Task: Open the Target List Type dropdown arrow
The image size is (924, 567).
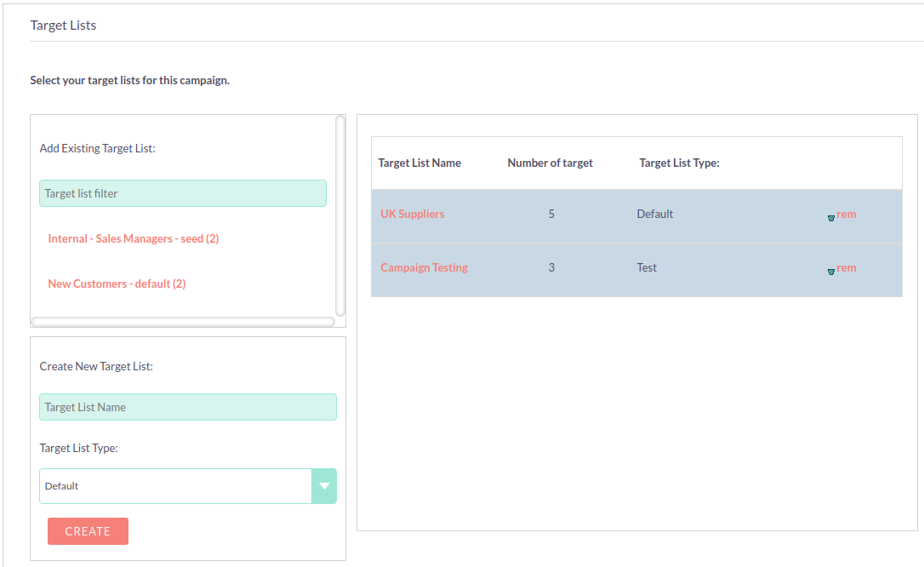Action: pyautogui.click(x=323, y=486)
